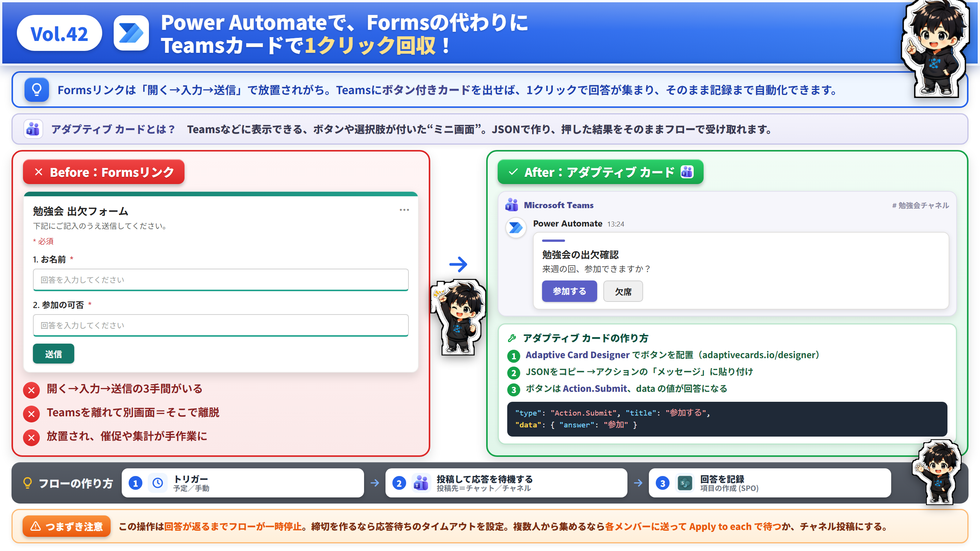This screenshot has width=980, height=551.
Task: Open the three-dot menu on 出欠フォーム
Action: (404, 210)
